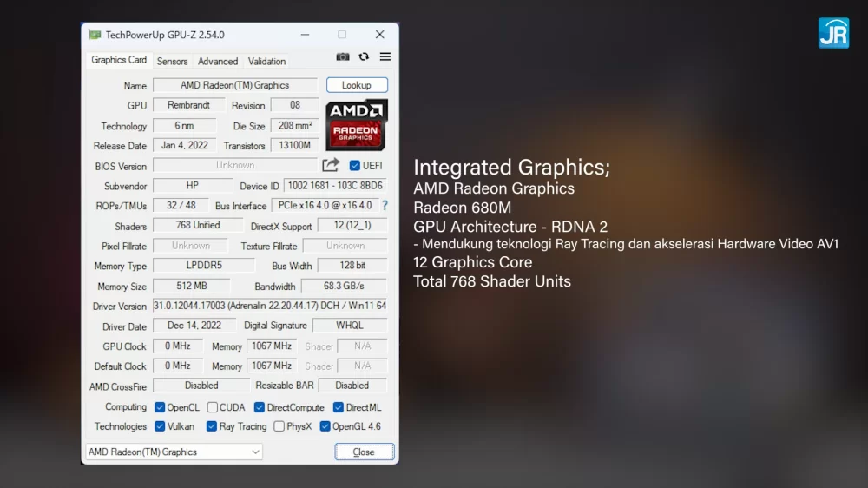Click the AMD Radeon Graphics logo
Screen dimensions: 868x488
(356, 125)
